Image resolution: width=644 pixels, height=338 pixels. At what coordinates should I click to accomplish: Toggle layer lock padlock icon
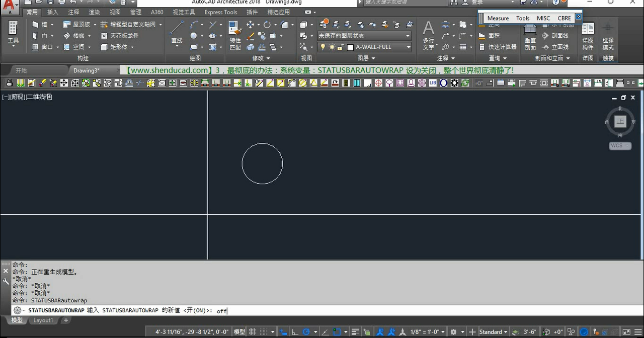point(340,47)
